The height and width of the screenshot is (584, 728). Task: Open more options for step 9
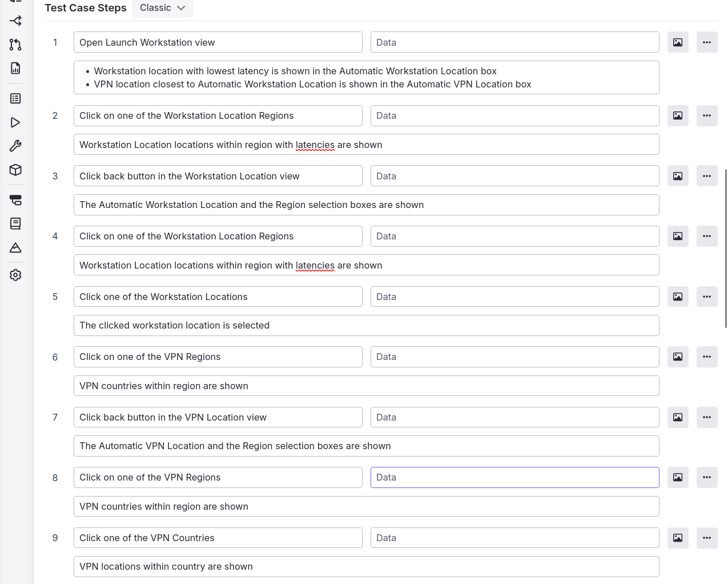pyautogui.click(x=707, y=538)
